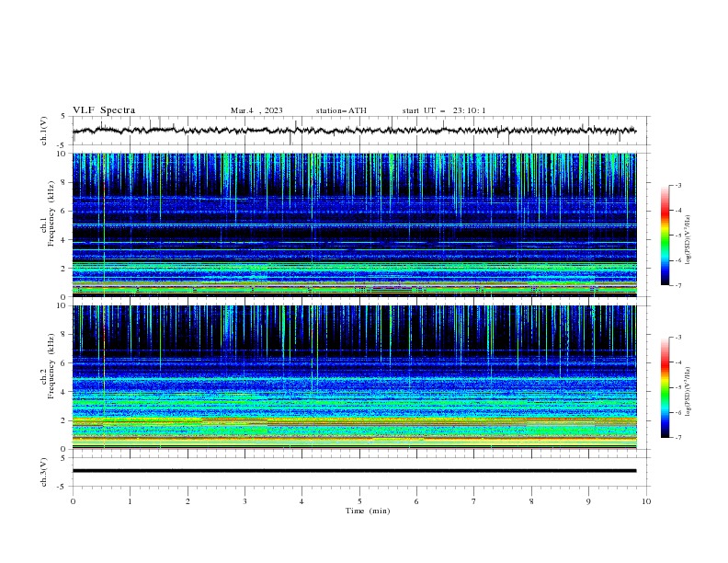
Task: Click time axis tick label "3"
Action: coord(245,501)
